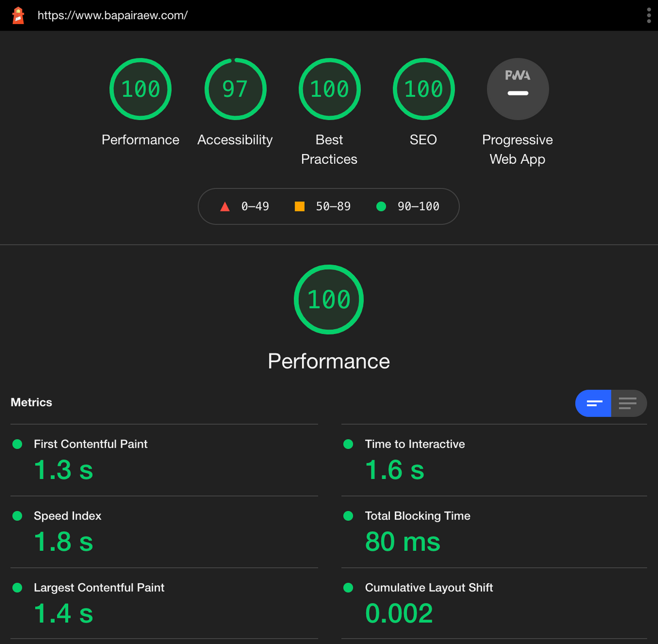Expand the Speed Index metric
Viewport: 658px width, 644px height.
point(67,516)
